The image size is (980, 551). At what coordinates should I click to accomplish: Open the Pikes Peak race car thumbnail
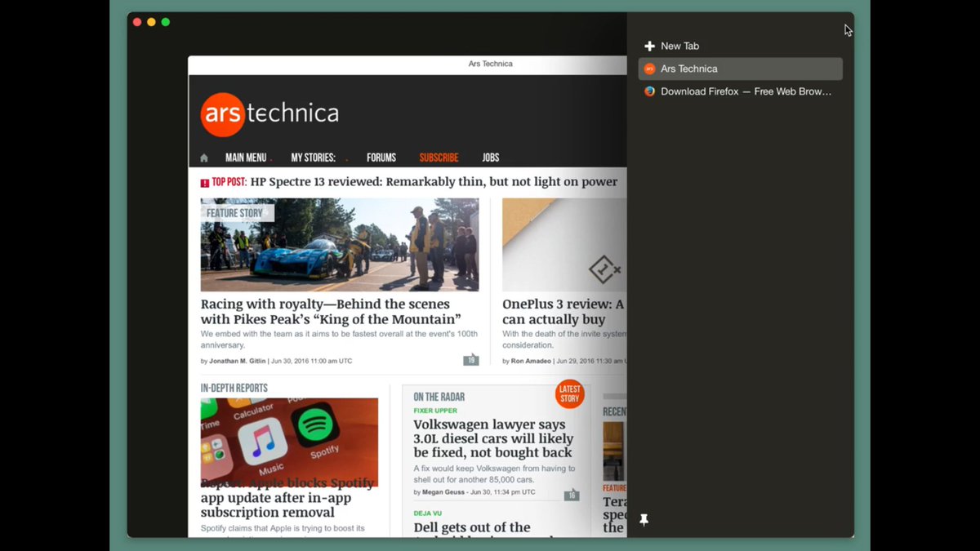pos(340,245)
